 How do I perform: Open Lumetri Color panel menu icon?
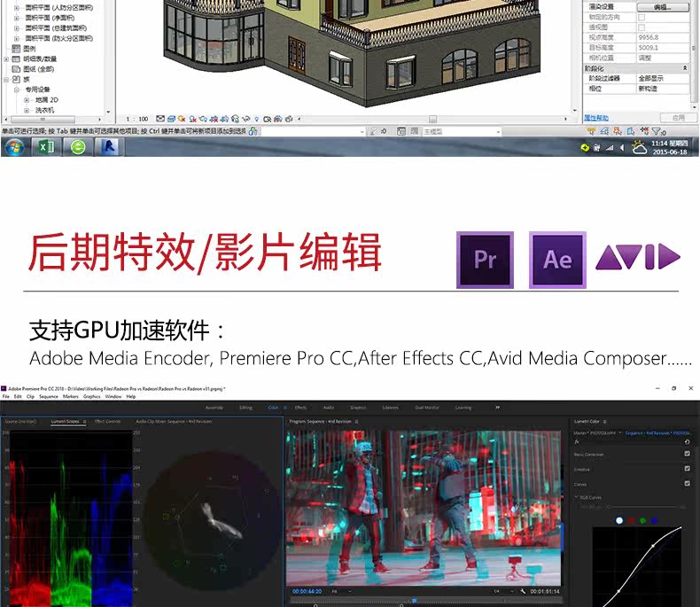[605, 421]
